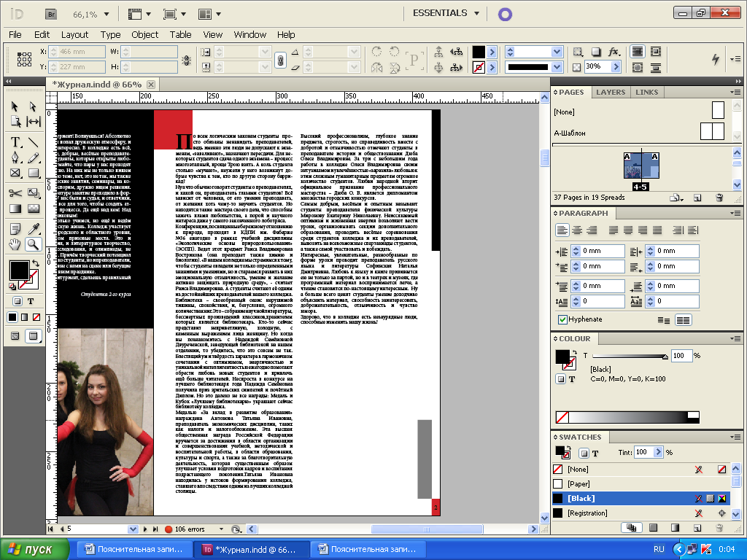Open the stroke weight dropdown
747x560 pixels.
pos(557,52)
